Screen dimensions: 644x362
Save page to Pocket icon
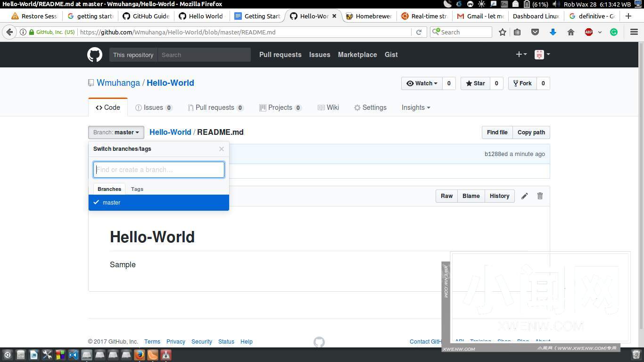[x=535, y=32]
